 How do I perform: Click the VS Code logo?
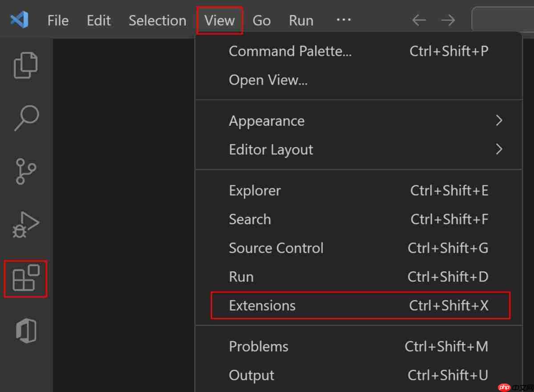19,20
